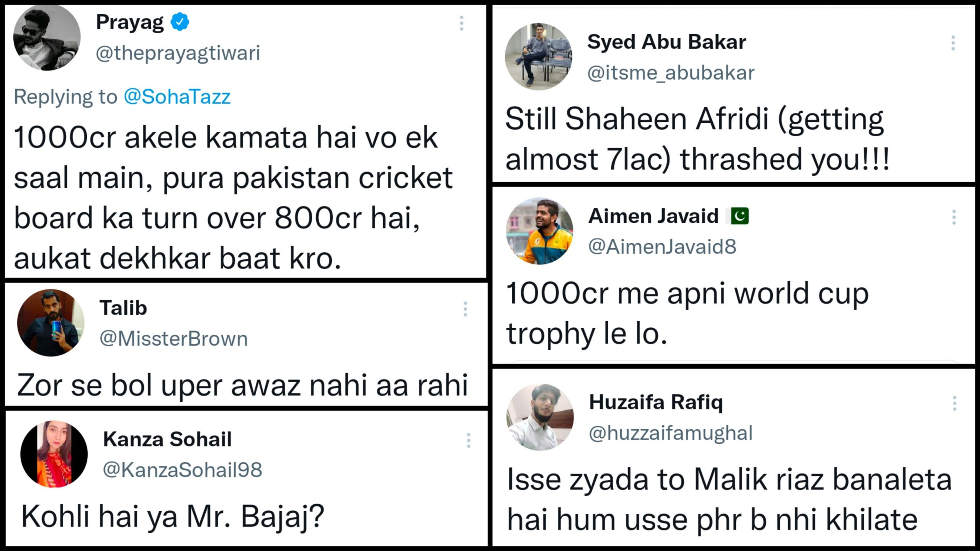Click Prayag's profile picture
Image resolution: width=980 pixels, height=551 pixels.
pyautogui.click(x=47, y=38)
